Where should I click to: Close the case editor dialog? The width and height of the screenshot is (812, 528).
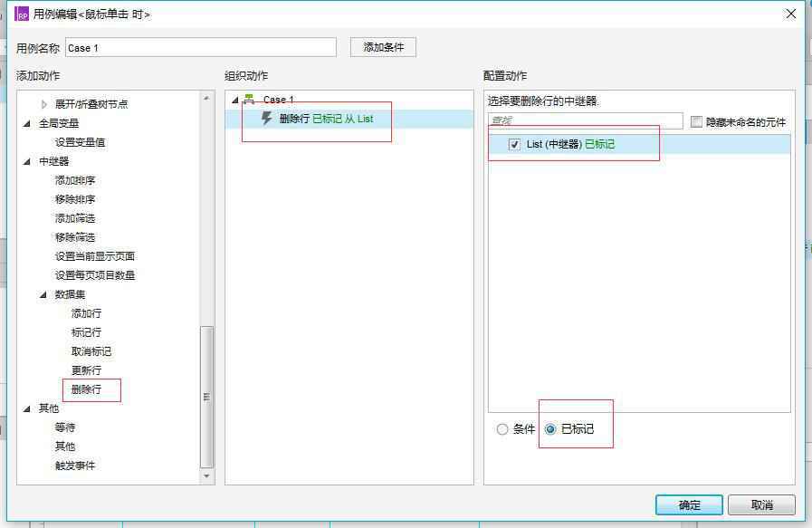click(791, 14)
